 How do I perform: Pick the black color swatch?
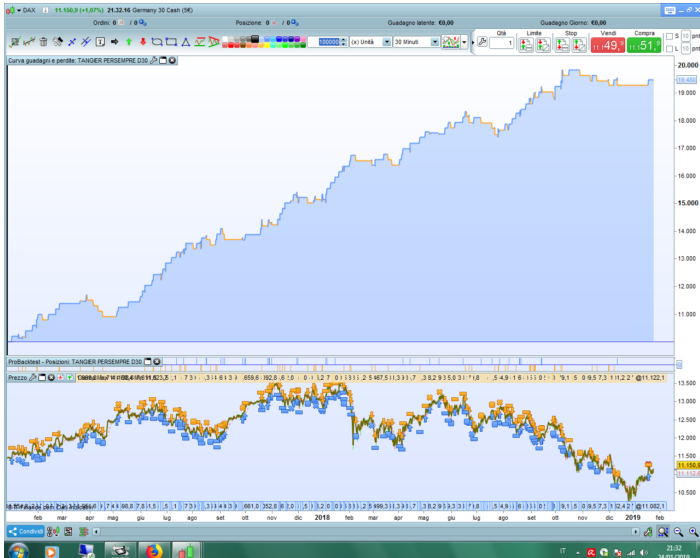click(x=254, y=39)
